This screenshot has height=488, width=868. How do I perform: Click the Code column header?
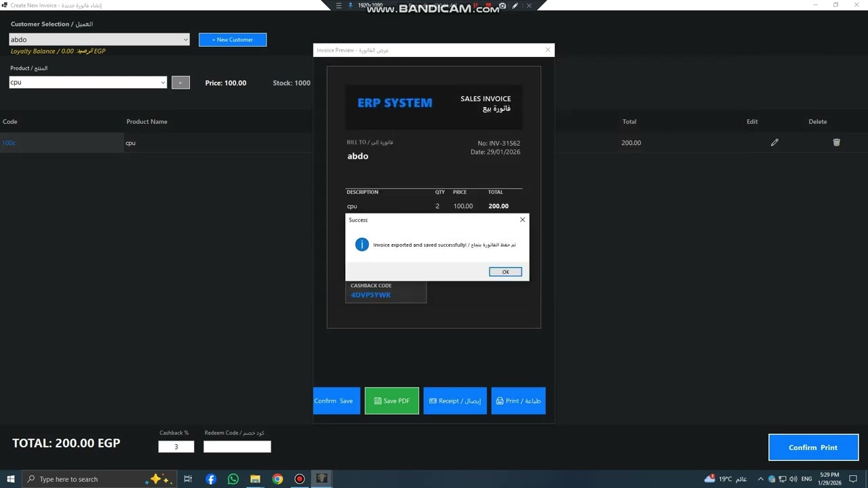[10, 121]
